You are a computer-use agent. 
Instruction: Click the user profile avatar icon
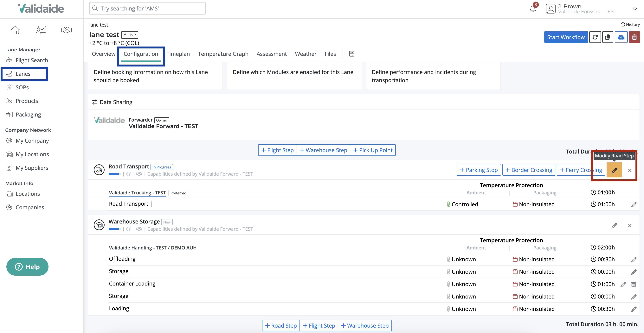551,9
